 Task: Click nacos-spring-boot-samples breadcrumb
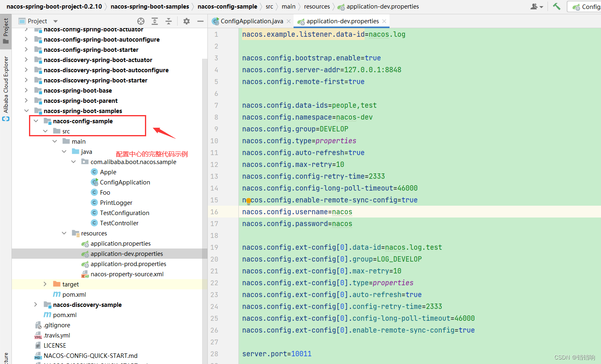coord(150,7)
